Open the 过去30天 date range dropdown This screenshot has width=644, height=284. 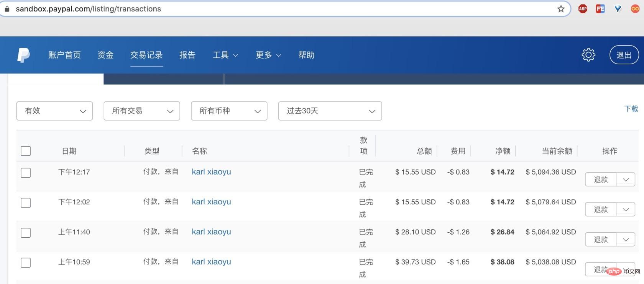click(330, 111)
